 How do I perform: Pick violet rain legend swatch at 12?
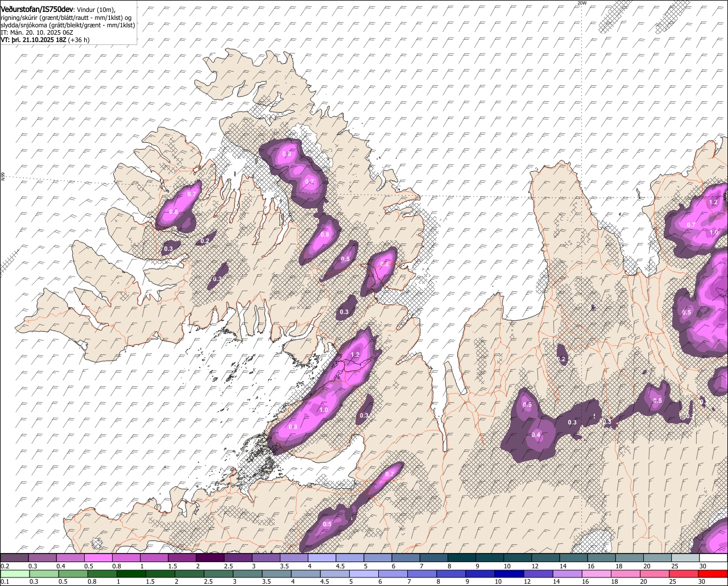click(539, 573)
